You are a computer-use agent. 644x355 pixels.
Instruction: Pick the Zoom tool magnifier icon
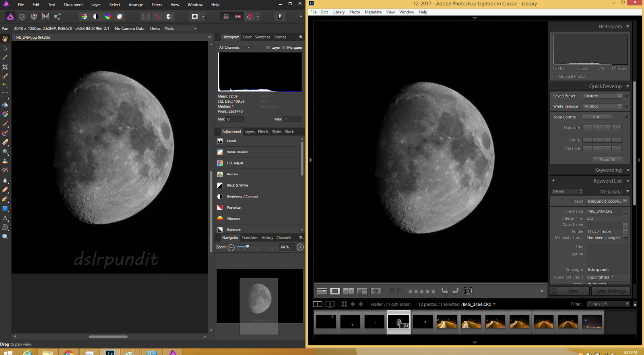pyautogui.click(x=5, y=237)
